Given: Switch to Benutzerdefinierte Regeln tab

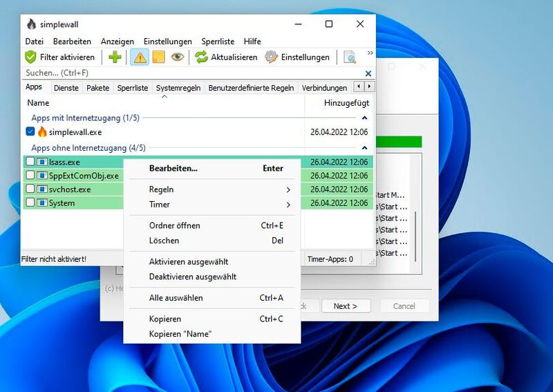Looking at the screenshot, I should (251, 88).
